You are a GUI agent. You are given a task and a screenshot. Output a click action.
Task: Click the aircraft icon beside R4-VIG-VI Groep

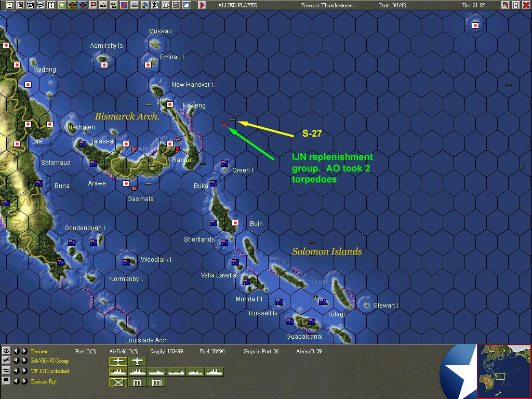pyautogui.click(x=6, y=361)
